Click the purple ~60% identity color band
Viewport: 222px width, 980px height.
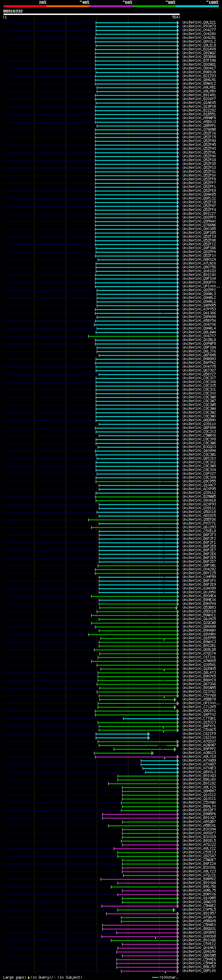coord(111,6)
